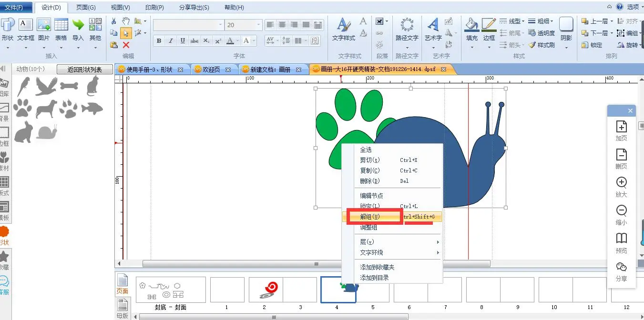644x320 pixels.
Task: Click the copy icon in the edit group
Action: [114, 33]
